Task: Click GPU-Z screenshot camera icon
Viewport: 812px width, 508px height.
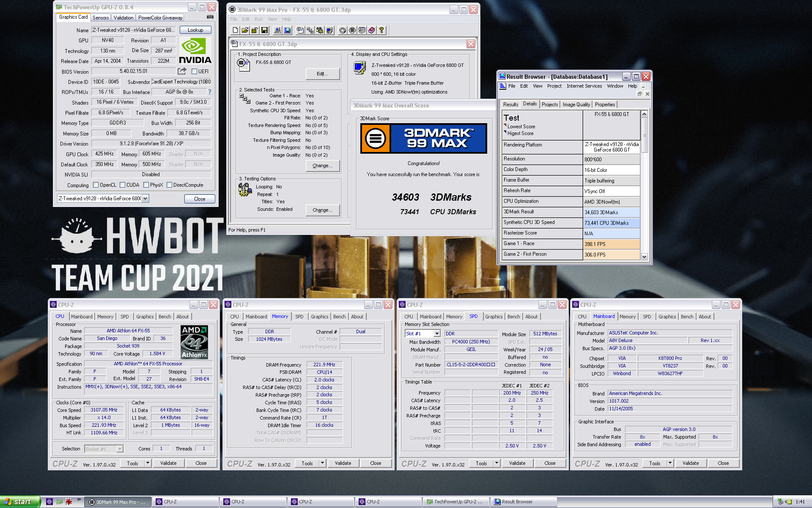Action: (x=210, y=17)
